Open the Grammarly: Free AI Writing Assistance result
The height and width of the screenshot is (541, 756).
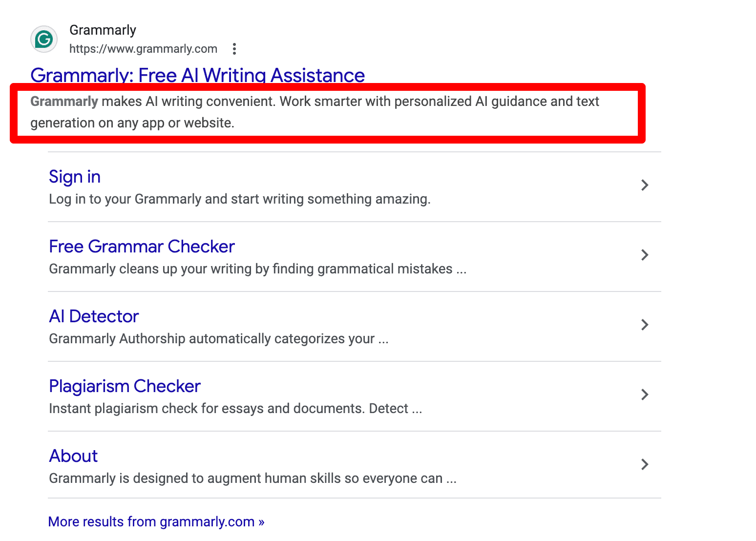(197, 75)
